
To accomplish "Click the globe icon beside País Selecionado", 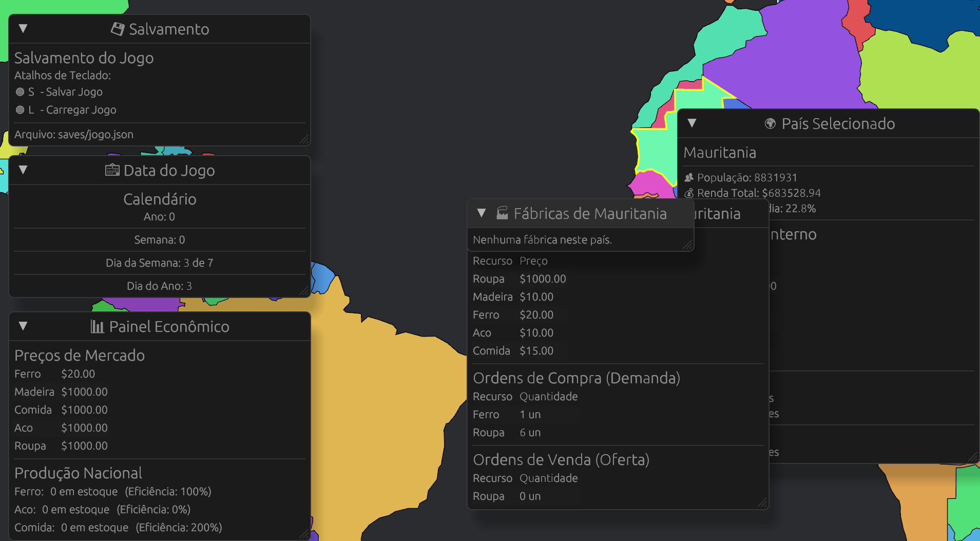I will [x=770, y=123].
